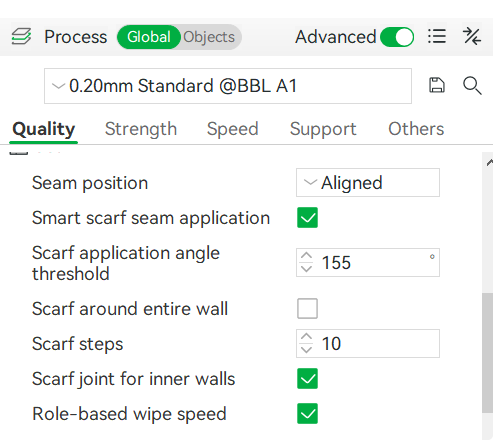The height and width of the screenshot is (440, 493).
Task: Open the Support tab
Action: (x=323, y=129)
